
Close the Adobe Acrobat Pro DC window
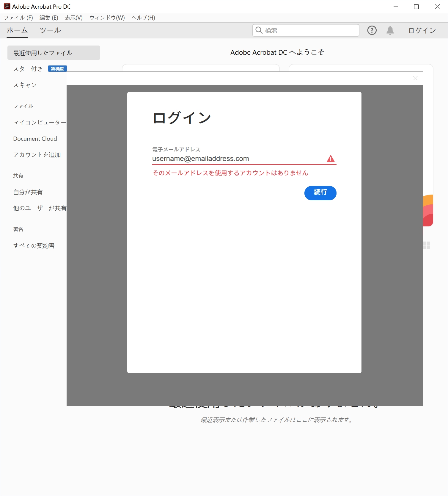coord(437,7)
